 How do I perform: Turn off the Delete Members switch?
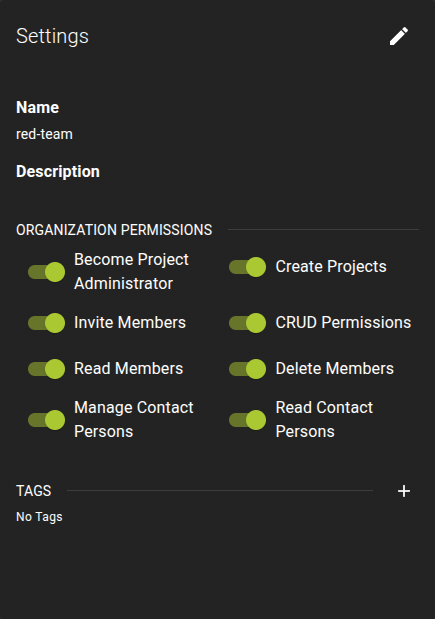click(x=248, y=369)
